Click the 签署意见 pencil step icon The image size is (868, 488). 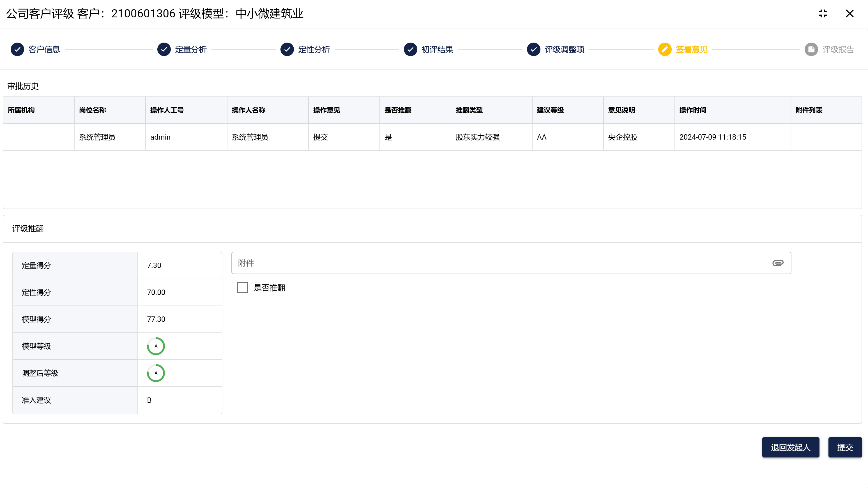point(664,50)
